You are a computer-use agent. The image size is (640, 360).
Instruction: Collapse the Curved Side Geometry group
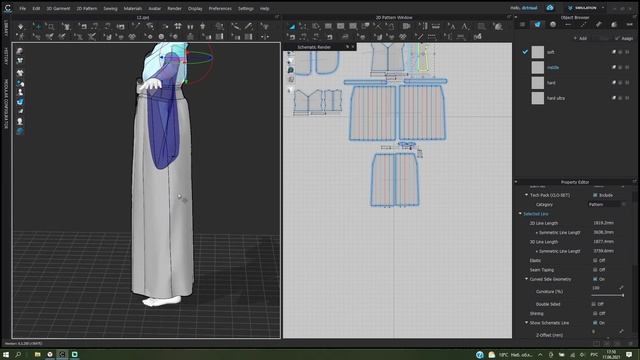tap(526, 279)
